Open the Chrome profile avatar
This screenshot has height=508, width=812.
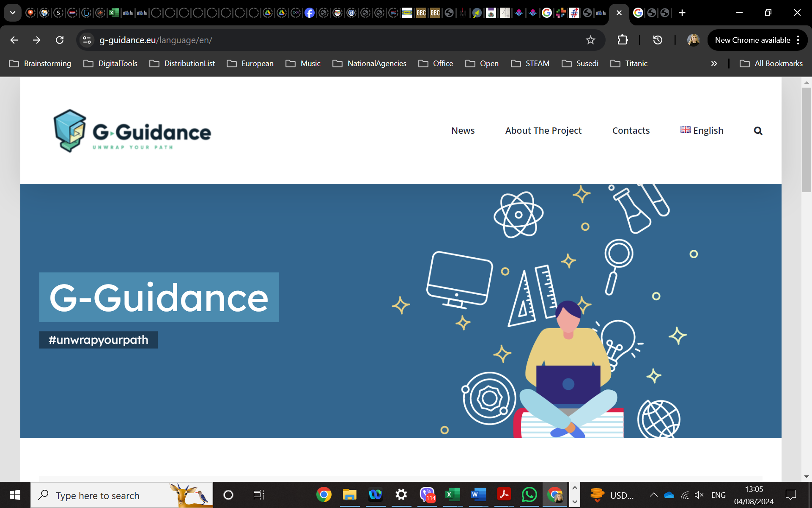[x=693, y=40]
